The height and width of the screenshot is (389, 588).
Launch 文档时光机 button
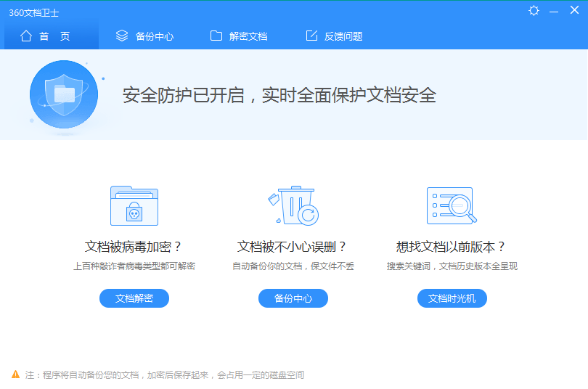click(x=452, y=298)
